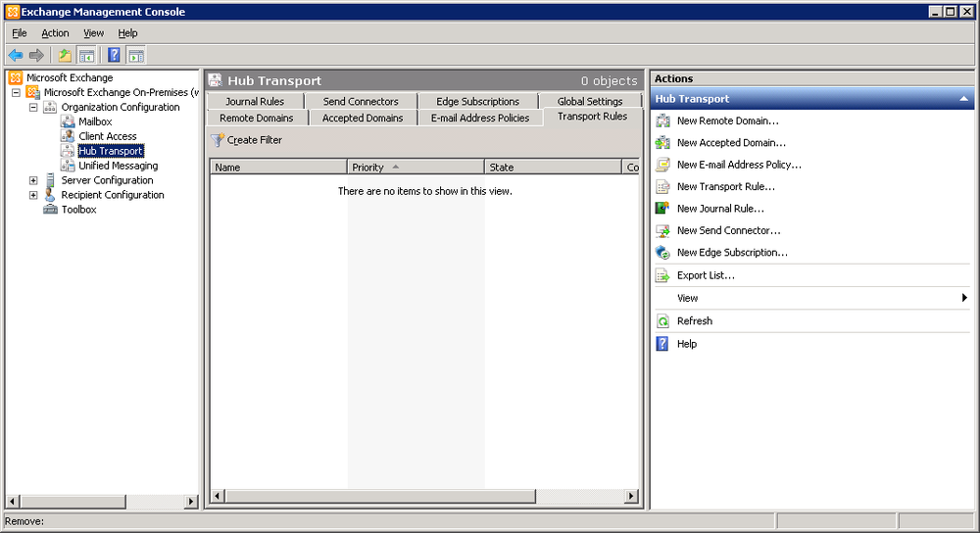Toggle the Show/Hide Console Tree toolbar icon

86,56
